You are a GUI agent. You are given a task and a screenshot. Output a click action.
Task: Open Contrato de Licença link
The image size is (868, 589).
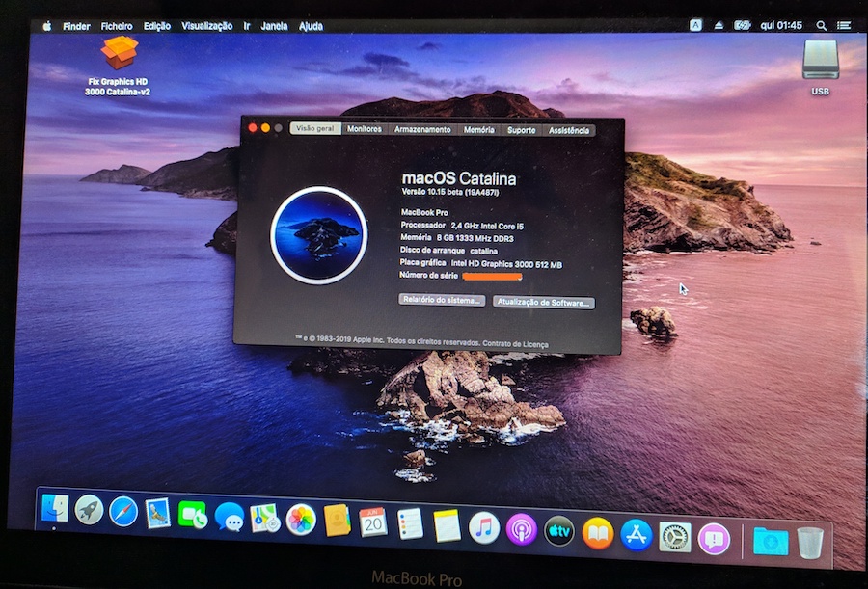coord(515,344)
